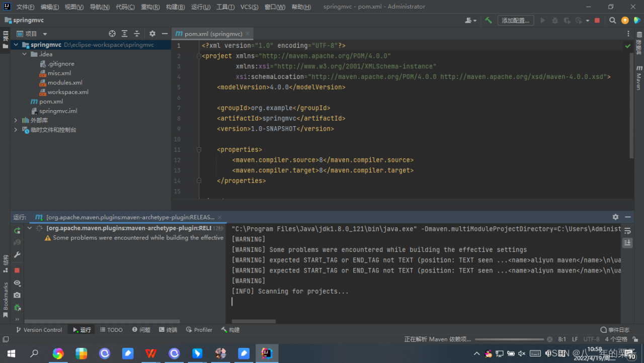Open the 重构(R) menu
The image size is (644, 363).
[x=150, y=7]
